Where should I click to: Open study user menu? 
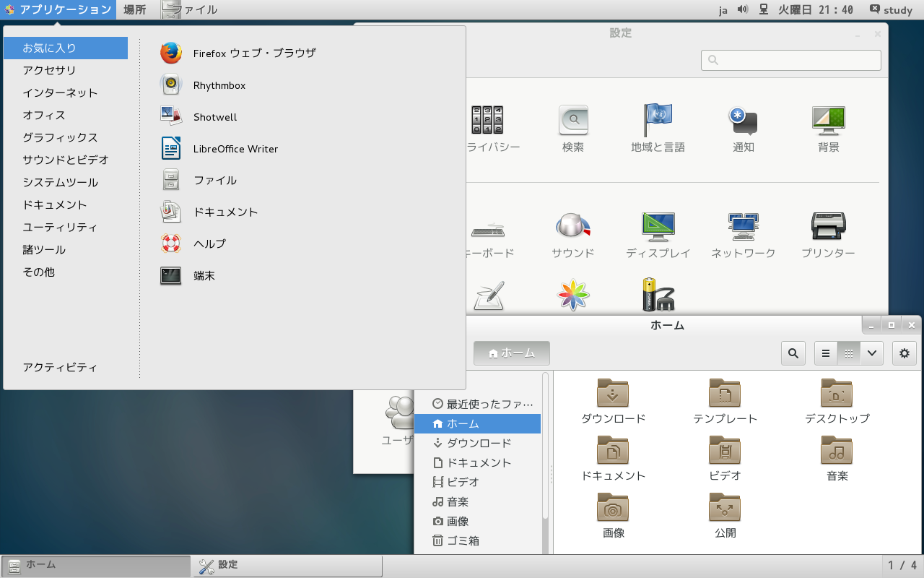892,9
